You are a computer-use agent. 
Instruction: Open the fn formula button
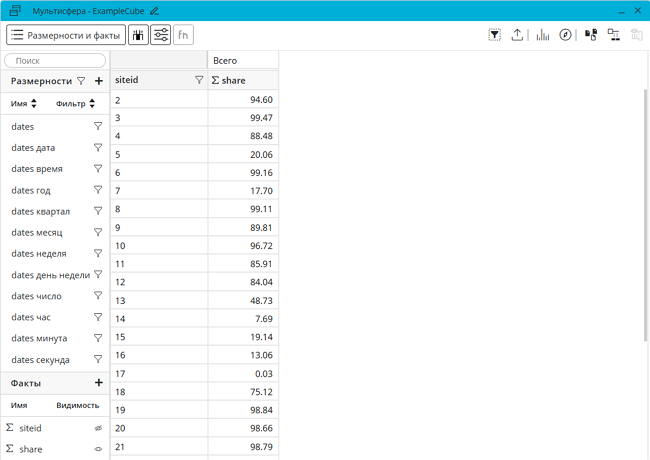(183, 35)
